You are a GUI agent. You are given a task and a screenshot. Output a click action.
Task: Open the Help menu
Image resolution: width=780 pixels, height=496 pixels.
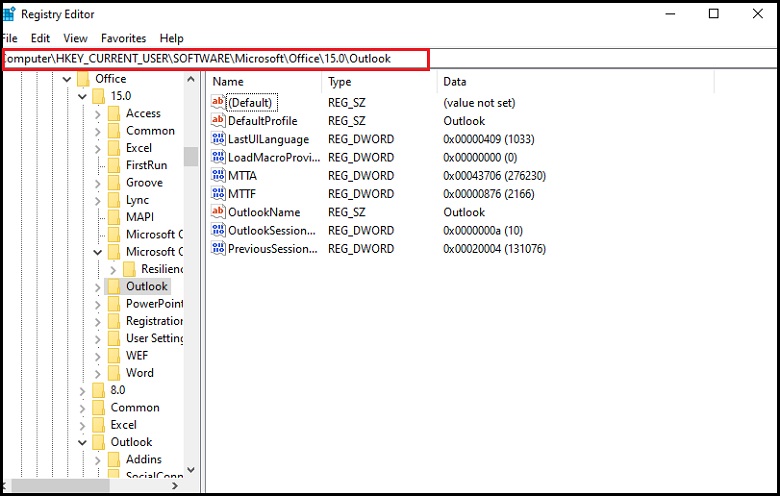(172, 38)
